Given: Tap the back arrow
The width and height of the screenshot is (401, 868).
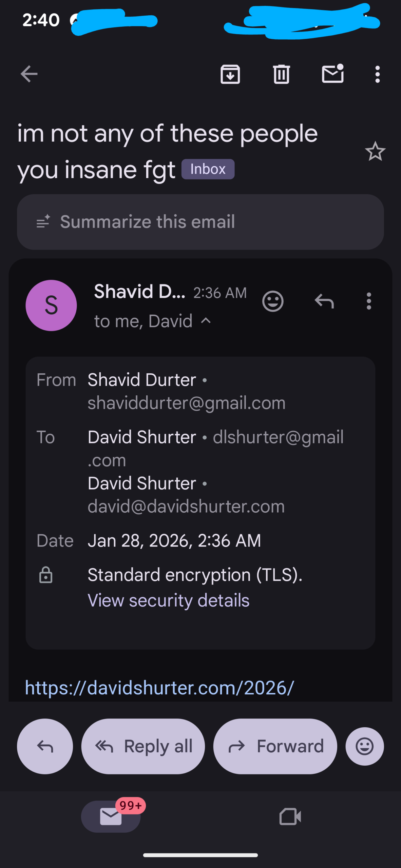Looking at the screenshot, I should pyautogui.click(x=29, y=74).
